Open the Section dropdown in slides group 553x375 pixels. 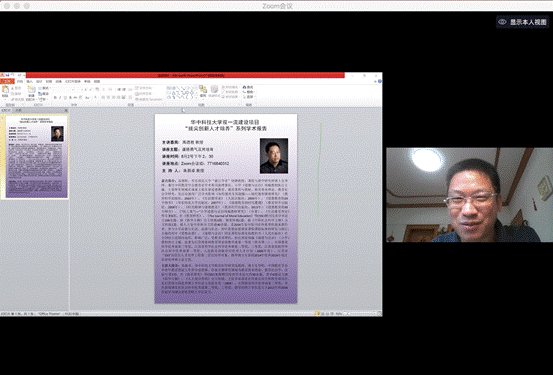tap(43, 99)
